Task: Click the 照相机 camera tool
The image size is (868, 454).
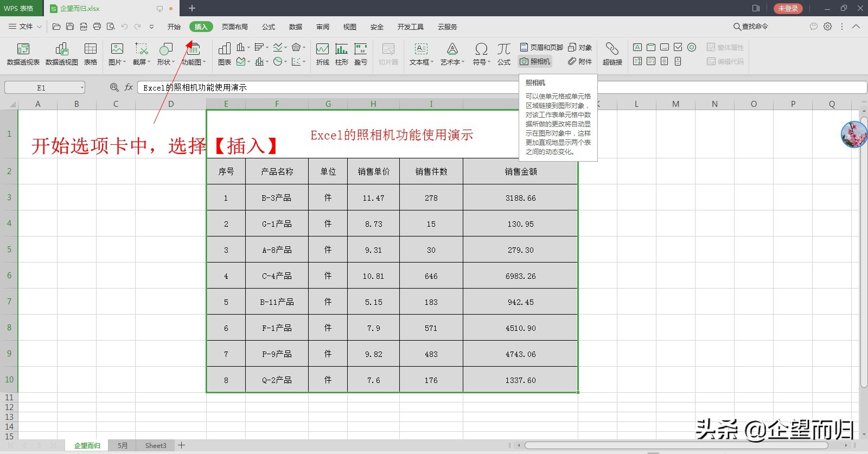Action: click(x=535, y=62)
